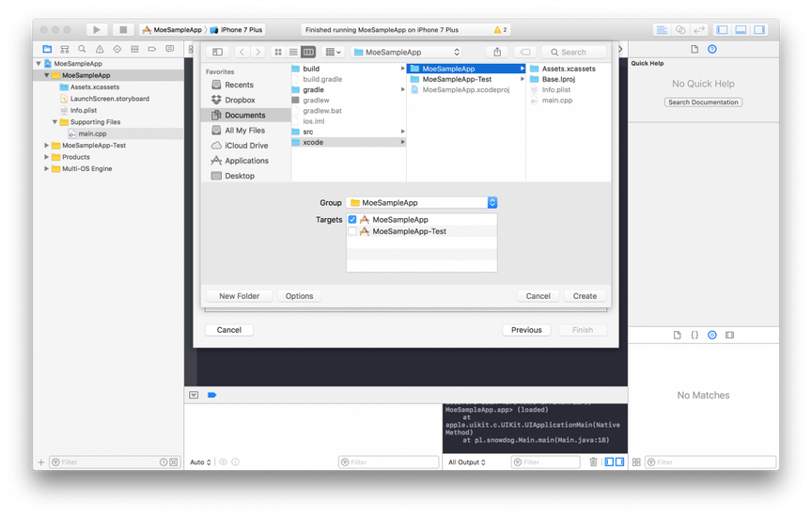This screenshot has height=517, width=812.
Task: Uncheck the MoeSampleApp target checkbox
Action: tap(352, 220)
